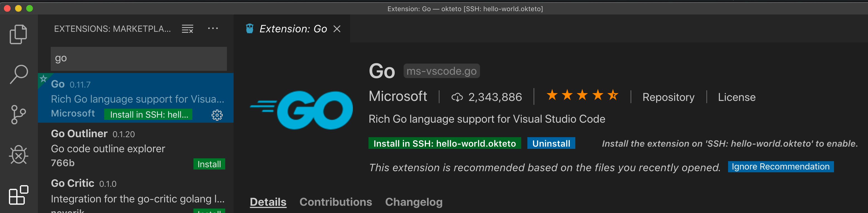Click the 766b publisher name
The width and height of the screenshot is (868, 213).
coord(63,163)
